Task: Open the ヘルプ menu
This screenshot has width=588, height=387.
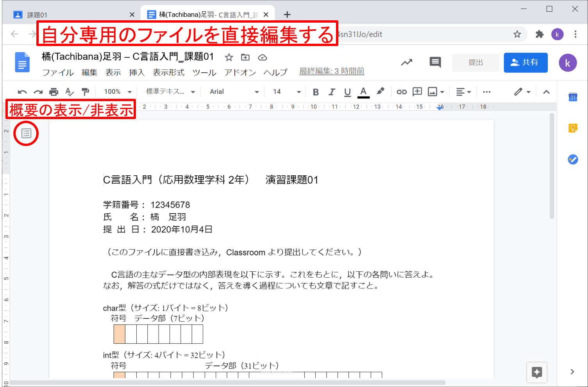Action: pyautogui.click(x=275, y=73)
